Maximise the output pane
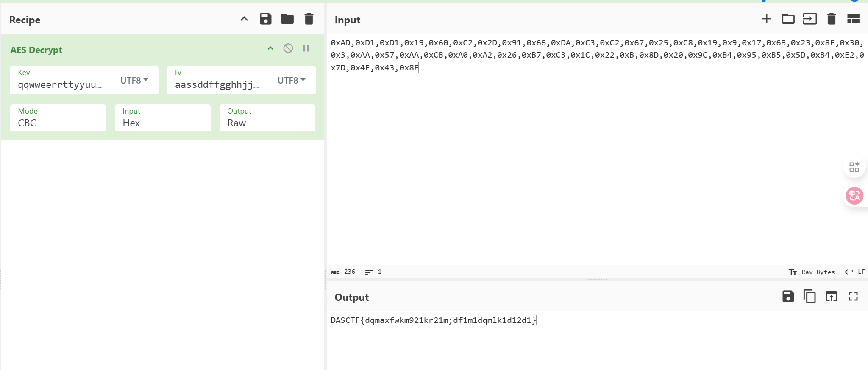Viewport: 868px width, 370px height. [853, 296]
